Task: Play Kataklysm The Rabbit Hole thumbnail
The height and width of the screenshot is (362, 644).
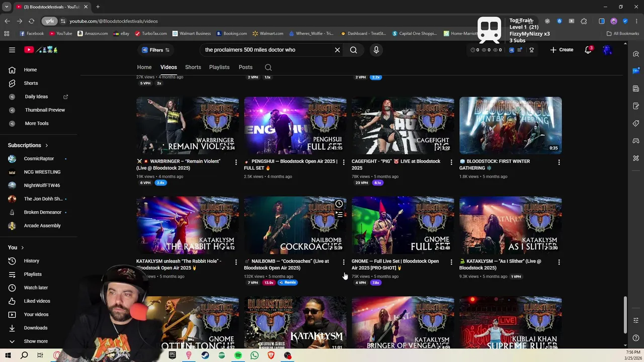Action: pos(187,225)
